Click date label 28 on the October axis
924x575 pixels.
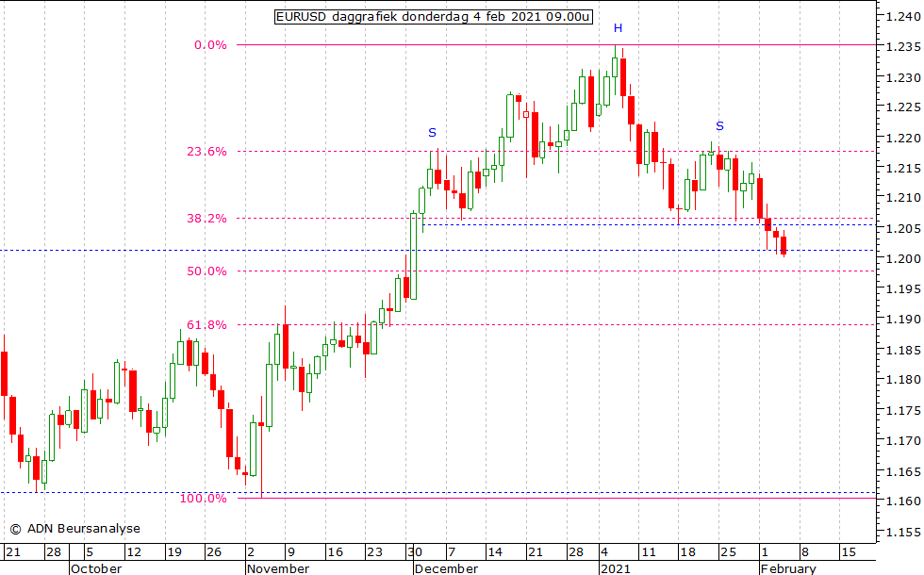pos(54,552)
